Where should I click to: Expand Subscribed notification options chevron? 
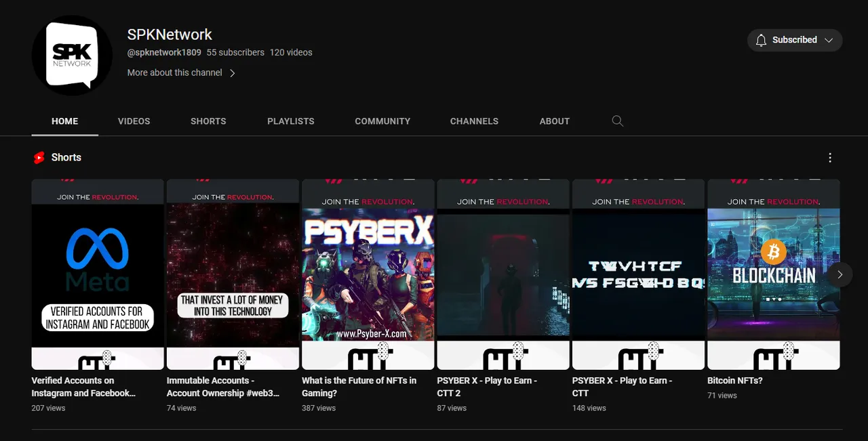[829, 40]
